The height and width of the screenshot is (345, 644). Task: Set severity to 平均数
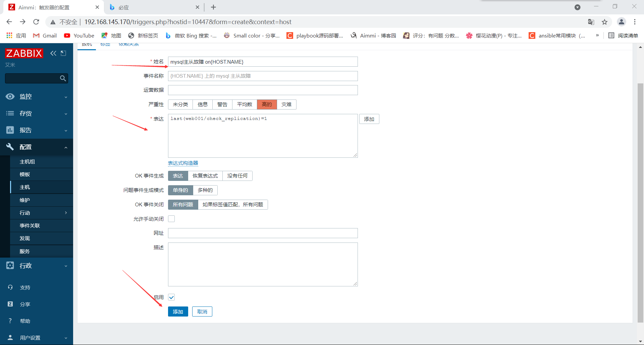pyautogui.click(x=245, y=105)
